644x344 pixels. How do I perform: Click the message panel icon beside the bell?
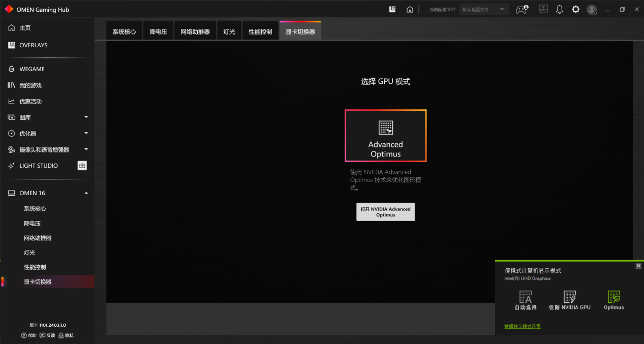click(543, 10)
